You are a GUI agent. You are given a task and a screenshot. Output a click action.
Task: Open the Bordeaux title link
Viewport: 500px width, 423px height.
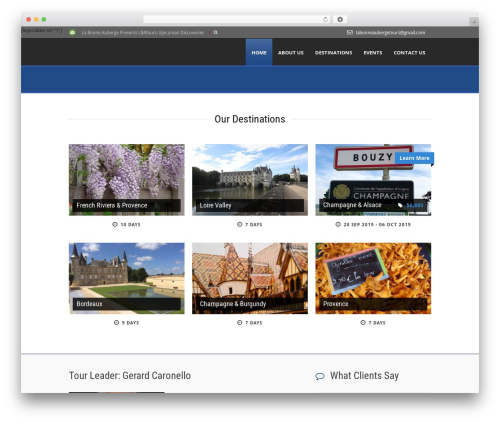point(89,304)
